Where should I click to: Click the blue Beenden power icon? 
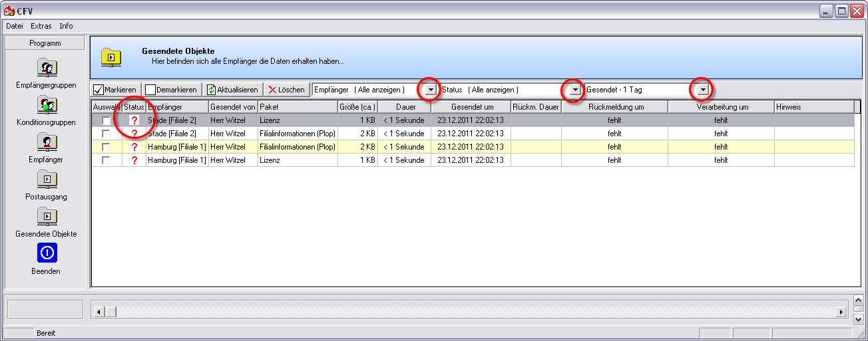pyautogui.click(x=47, y=253)
